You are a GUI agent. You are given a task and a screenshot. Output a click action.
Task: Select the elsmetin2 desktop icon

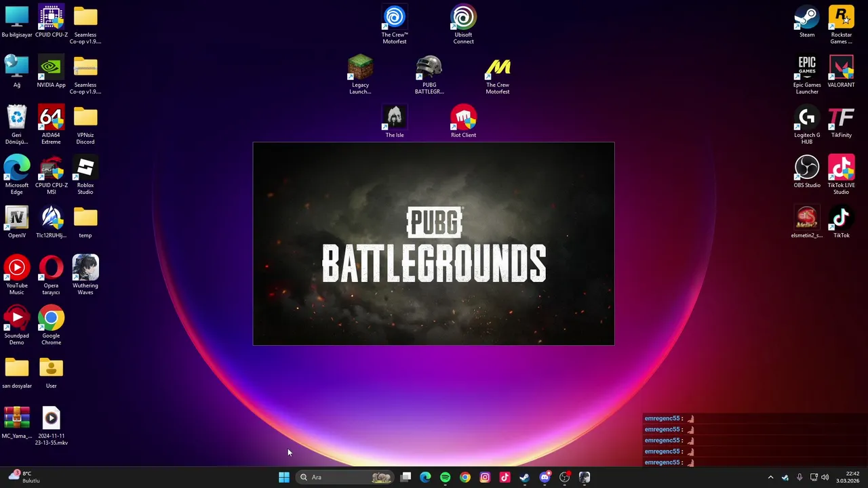point(807,222)
